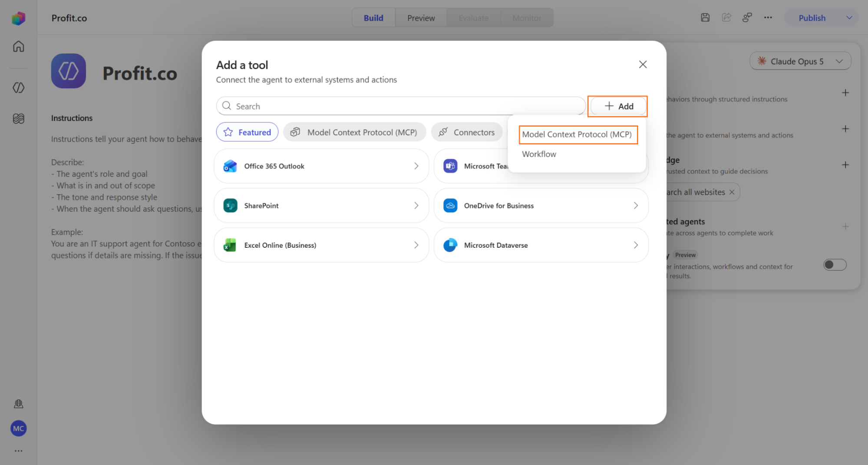The width and height of the screenshot is (868, 465).
Task: Click the Microsoft Dataverse label
Action: coord(496,245)
